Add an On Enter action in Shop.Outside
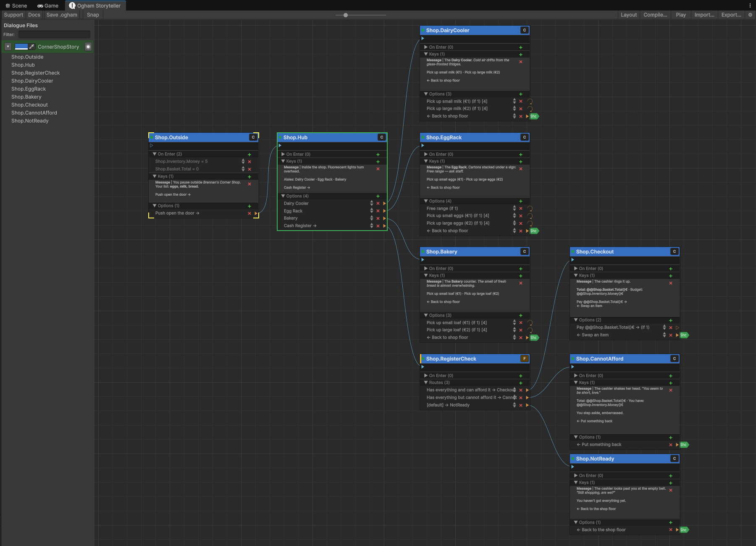 tap(249, 155)
